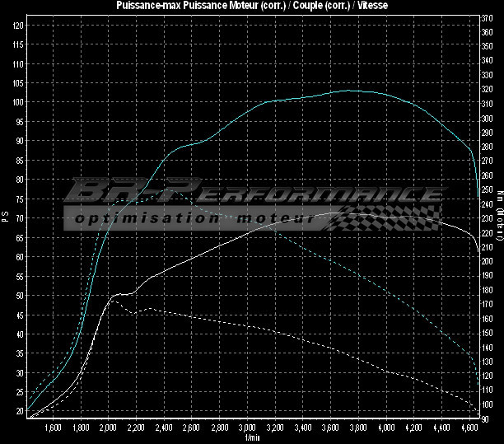Click the 1/min label under the x-axis
Image resolution: width=504 pixels, height=444 pixels.
[x=252, y=438]
